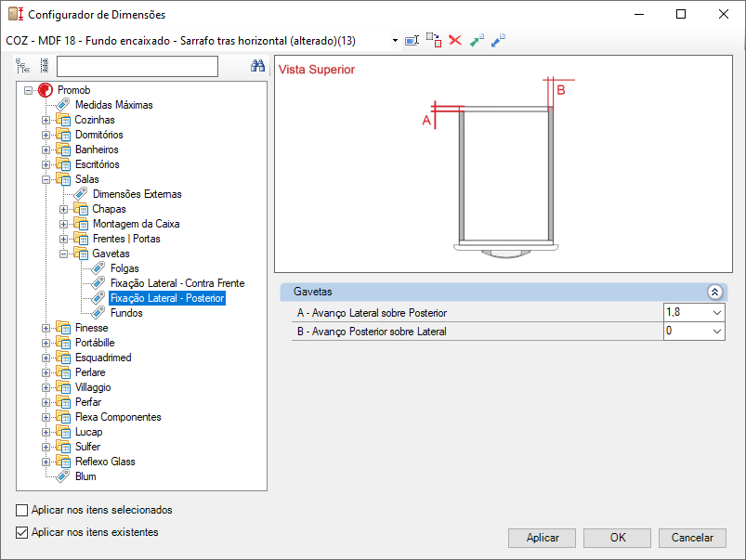
Task: Click the Blum tag icon
Action: click(x=63, y=476)
